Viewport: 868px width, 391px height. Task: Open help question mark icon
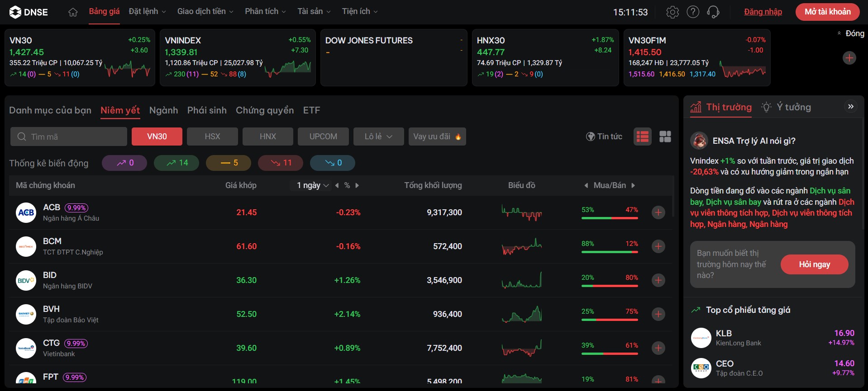pyautogui.click(x=693, y=12)
